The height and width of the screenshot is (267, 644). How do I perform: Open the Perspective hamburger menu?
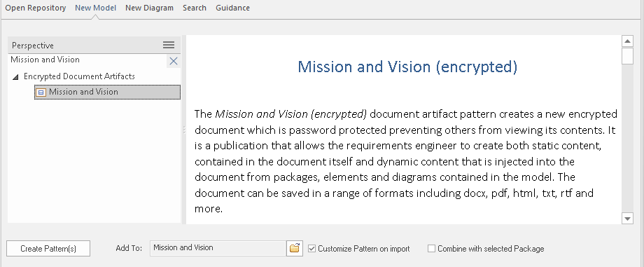pos(169,46)
